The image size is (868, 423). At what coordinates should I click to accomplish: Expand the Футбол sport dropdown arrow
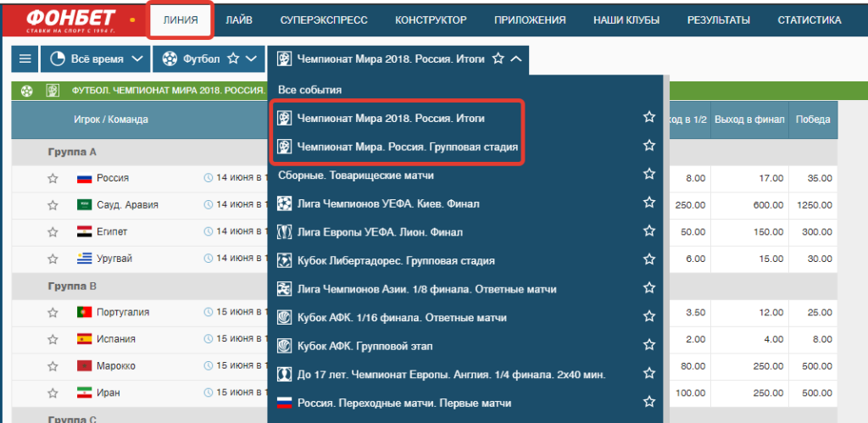point(251,58)
